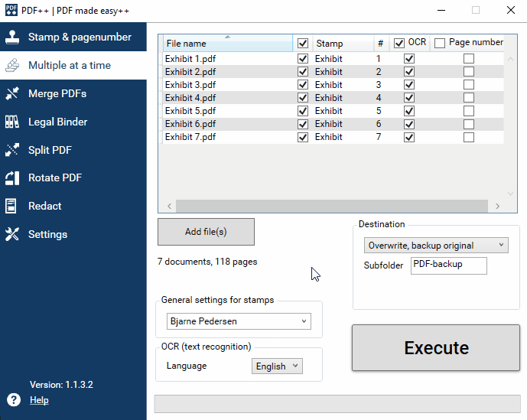527x420 pixels.
Task: Click the bottom progress bar
Action: [x=337, y=404]
